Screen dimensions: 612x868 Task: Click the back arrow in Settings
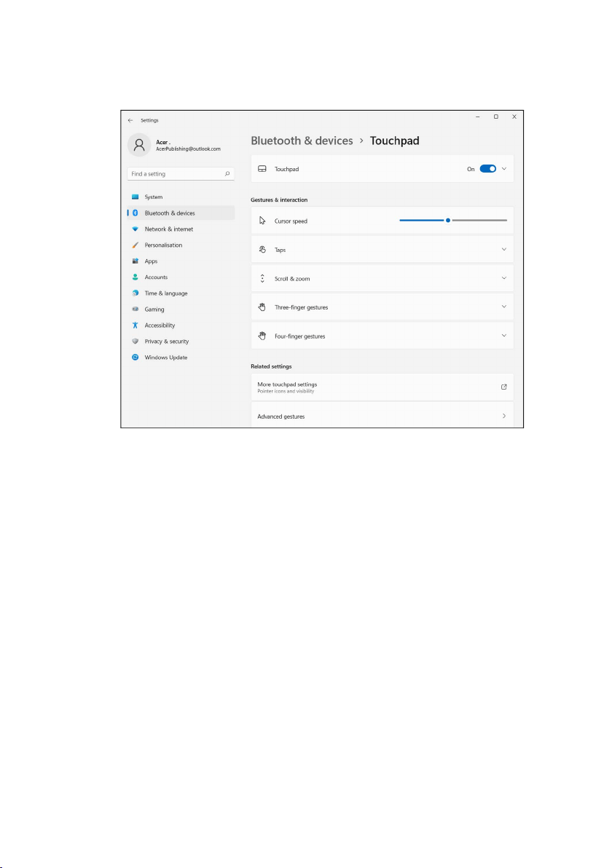(x=130, y=120)
